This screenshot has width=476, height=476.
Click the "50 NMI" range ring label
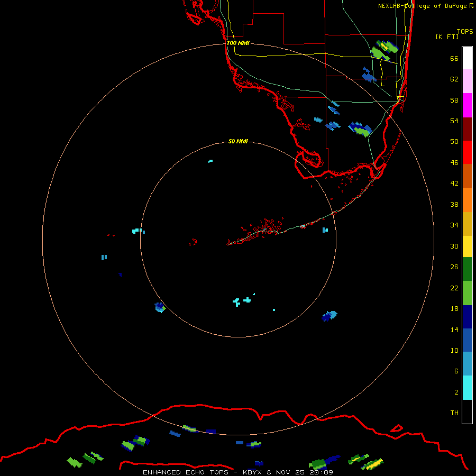(238, 141)
